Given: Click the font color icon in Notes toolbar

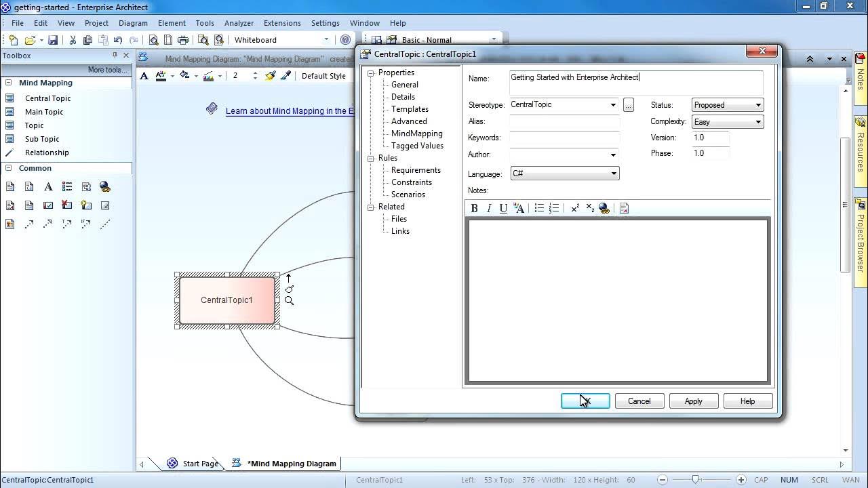Looking at the screenshot, I should coord(519,208).
